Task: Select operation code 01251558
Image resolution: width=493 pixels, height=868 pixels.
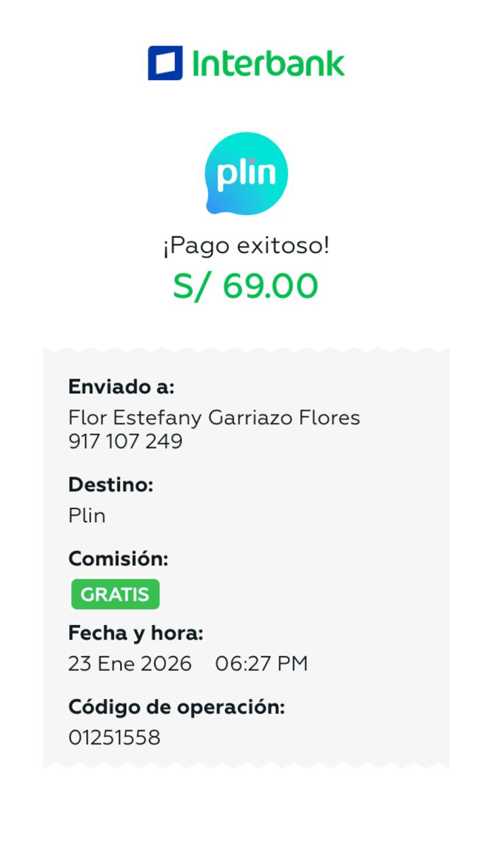Action: 114,738
